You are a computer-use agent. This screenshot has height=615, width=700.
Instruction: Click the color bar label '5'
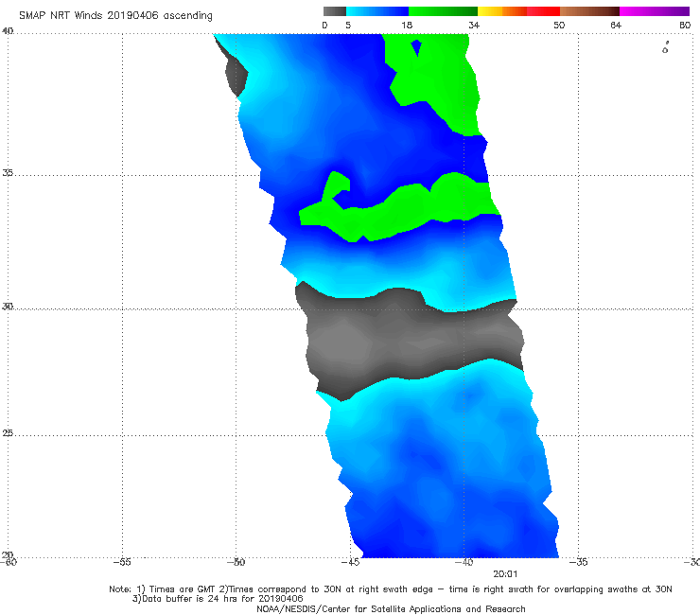coord(348,25)
